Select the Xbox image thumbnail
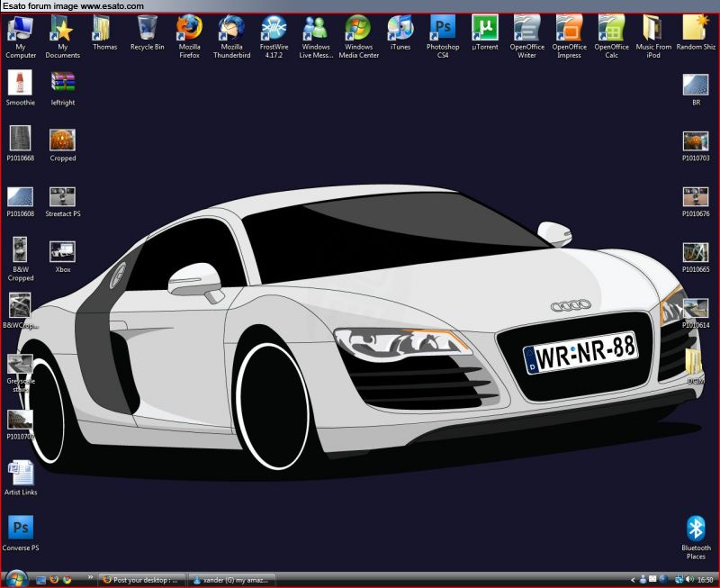 click(62, 252)
